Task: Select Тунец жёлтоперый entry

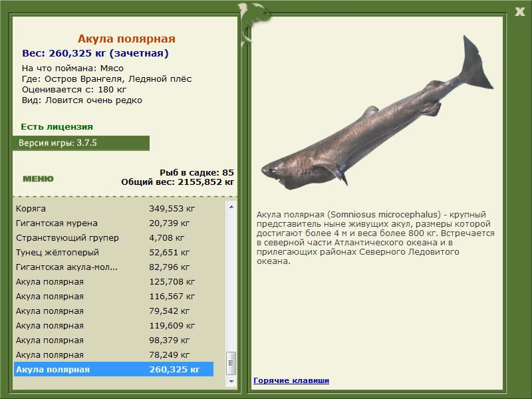Action: tap(114, 252)
